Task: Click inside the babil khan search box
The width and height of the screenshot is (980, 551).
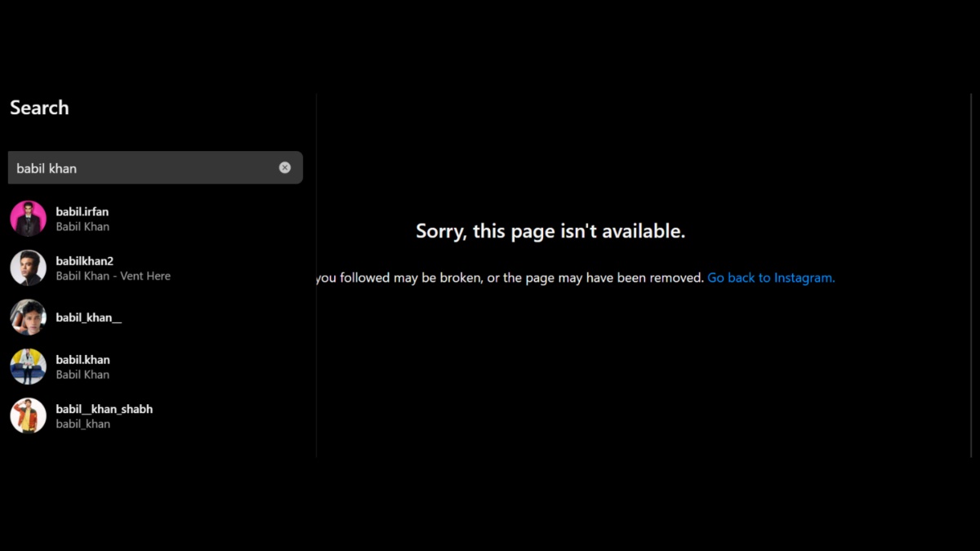Action: pyautogui.click(x=155, y=167)
